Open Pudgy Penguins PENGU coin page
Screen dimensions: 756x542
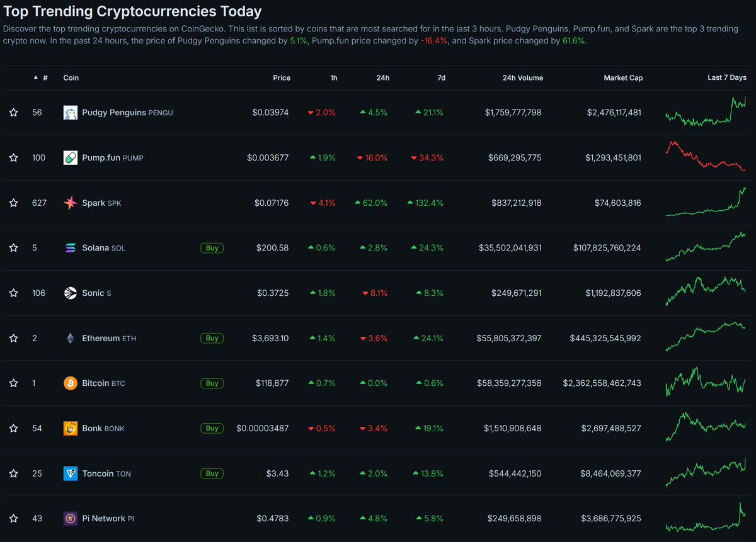tap(127, 113)
